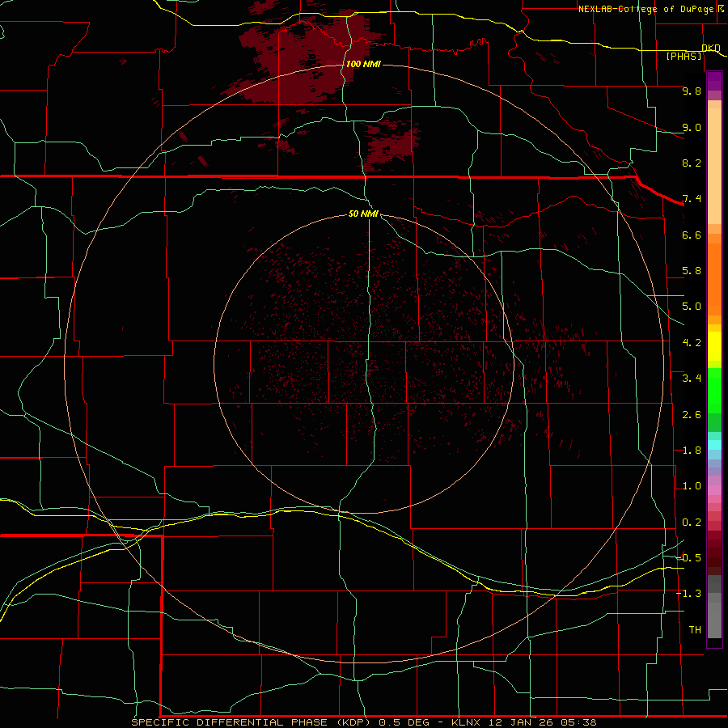Click the '9.0' color scale value
Screen dimensions: 728x728
pos(692,127)
